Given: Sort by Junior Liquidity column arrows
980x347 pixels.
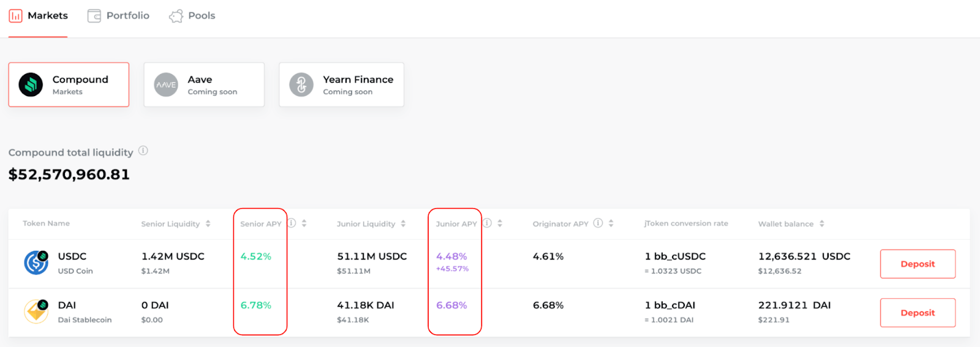Looking at the screenshot, I should click(x=403, y=223).
